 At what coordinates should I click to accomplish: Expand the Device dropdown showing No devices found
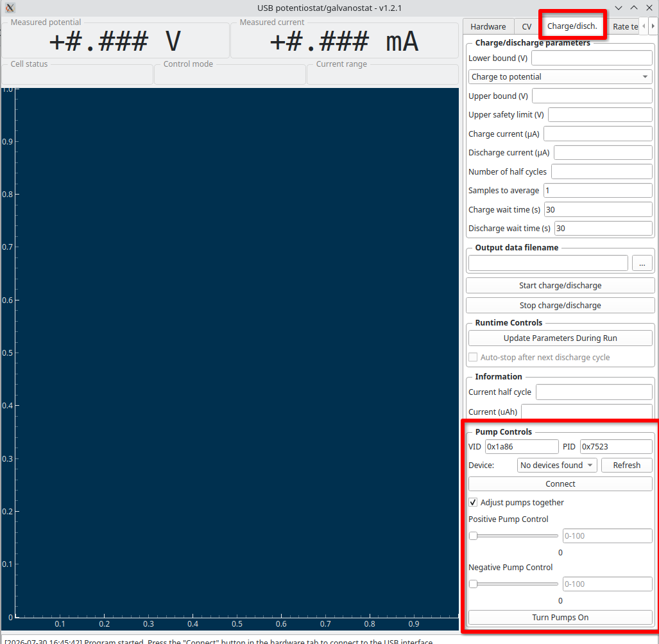(557, 466)
